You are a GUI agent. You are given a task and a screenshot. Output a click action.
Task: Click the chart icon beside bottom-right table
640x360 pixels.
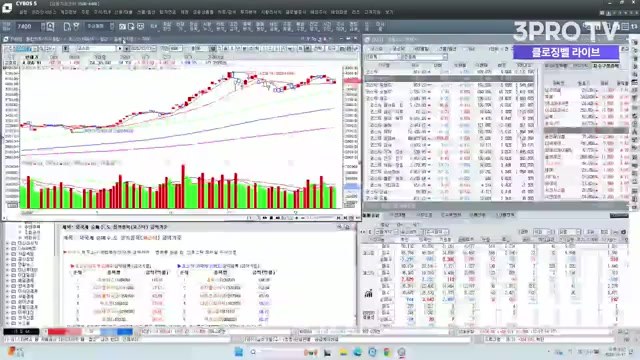coord(369,293)
